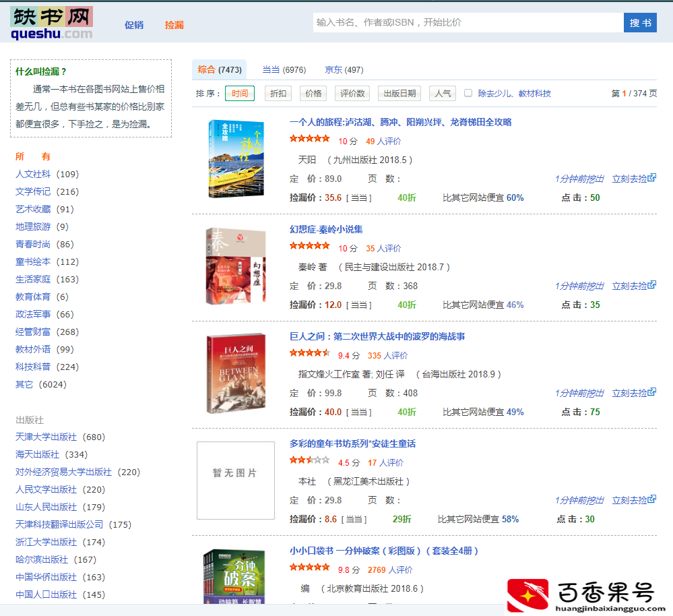Open the 335 人评价 reviews link
This screenshot has height=616, width=673.
(x=387, y=355)
